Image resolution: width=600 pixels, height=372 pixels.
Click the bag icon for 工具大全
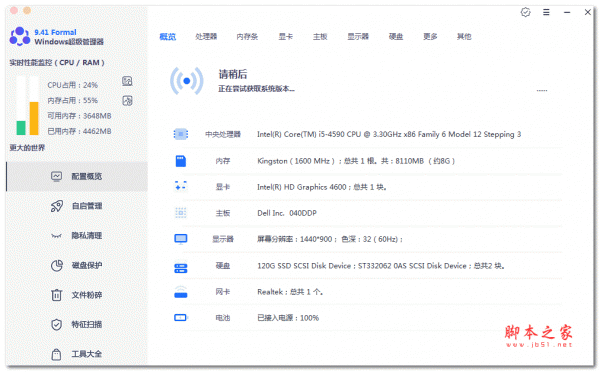pyautogui.click(x=56, y=354)
